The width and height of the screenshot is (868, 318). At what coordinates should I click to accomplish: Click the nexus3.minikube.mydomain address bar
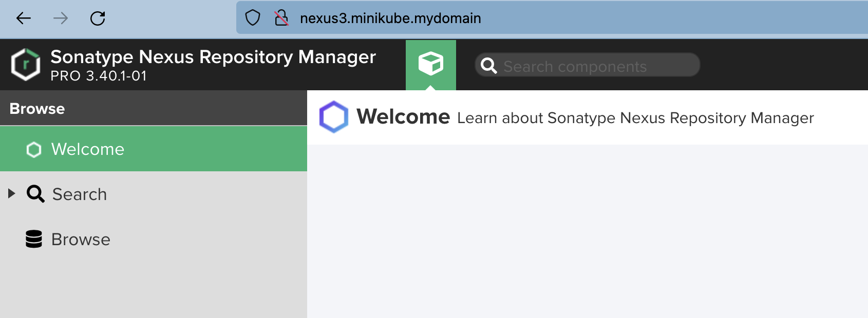390,18
